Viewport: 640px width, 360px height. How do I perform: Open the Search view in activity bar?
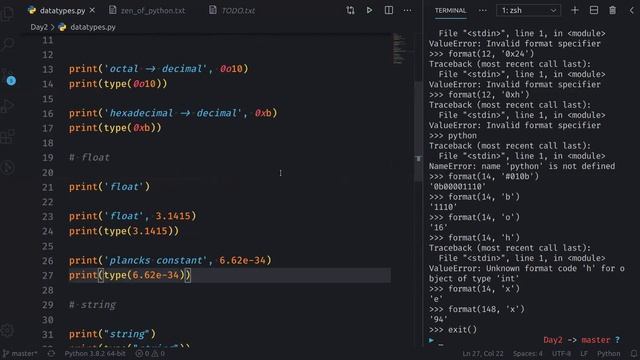point(8,44)
